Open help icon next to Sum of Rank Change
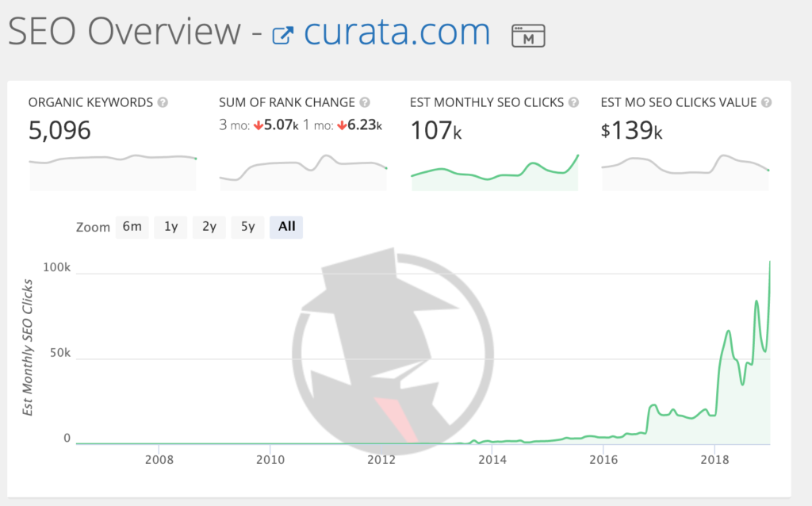Viewport: 812px width, 506px height. coord(365,102)
